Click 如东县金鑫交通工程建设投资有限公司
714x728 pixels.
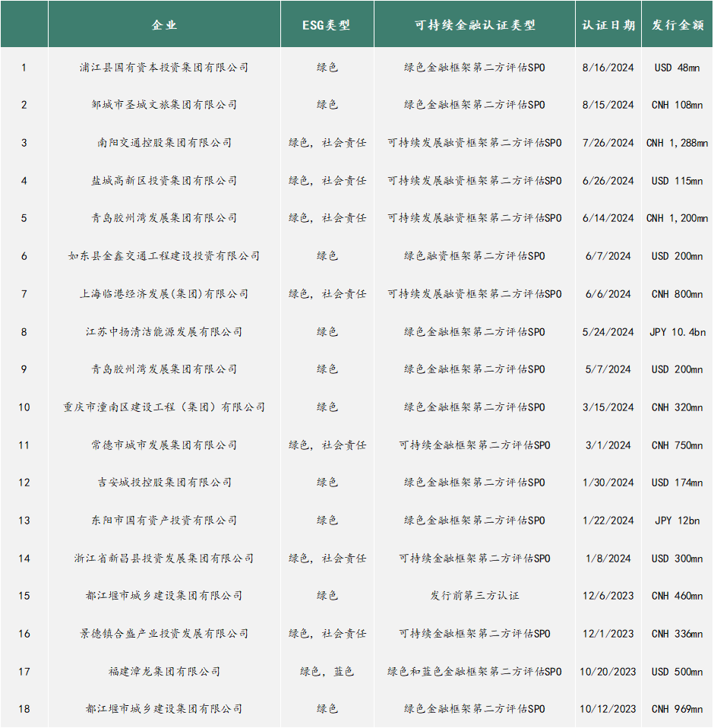click(164, 256)
